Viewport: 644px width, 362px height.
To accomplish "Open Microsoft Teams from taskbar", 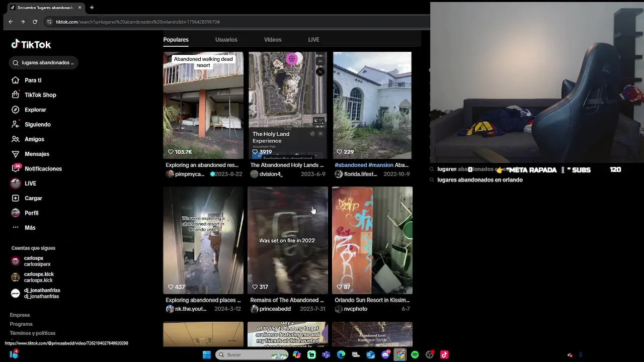I will [326, 354].
